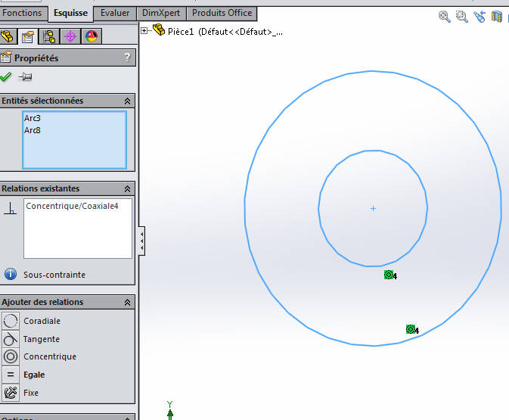The height and width of the screenshot is (420, 509).
Task: Click the Sous-contrainte status text
Action: pyautogui.click(x=54, y=275)
